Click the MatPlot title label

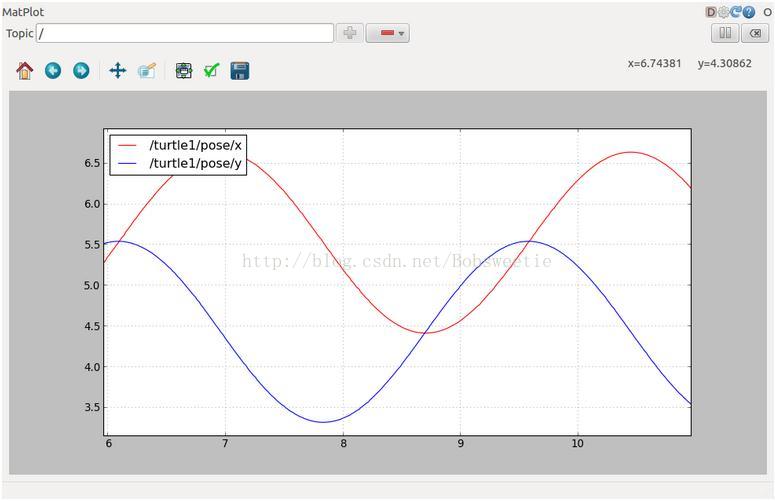click(23, 12)
